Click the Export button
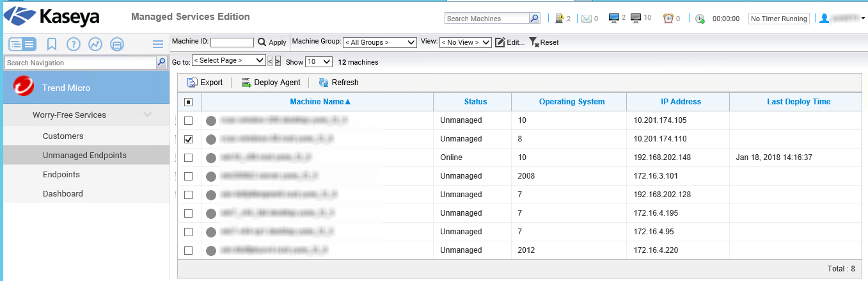This screenshot has width=868, height=281. 205,83
